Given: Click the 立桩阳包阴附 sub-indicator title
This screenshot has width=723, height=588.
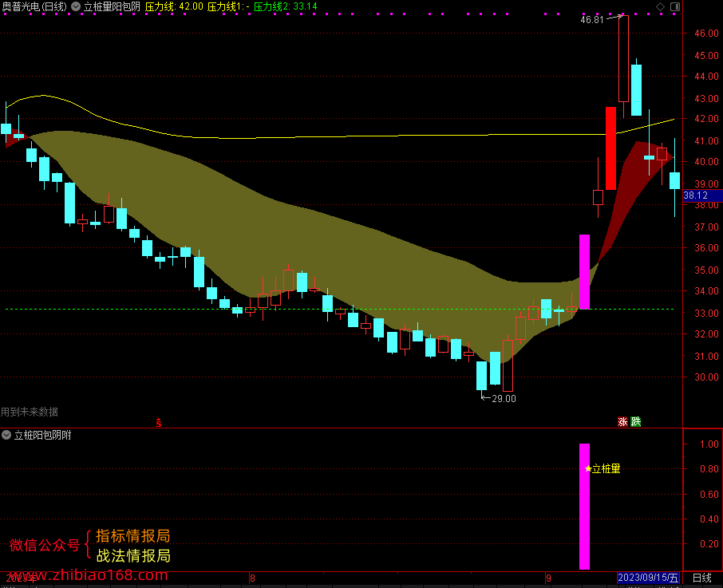Looking at the screenshot, I should (x=42, y=435).
